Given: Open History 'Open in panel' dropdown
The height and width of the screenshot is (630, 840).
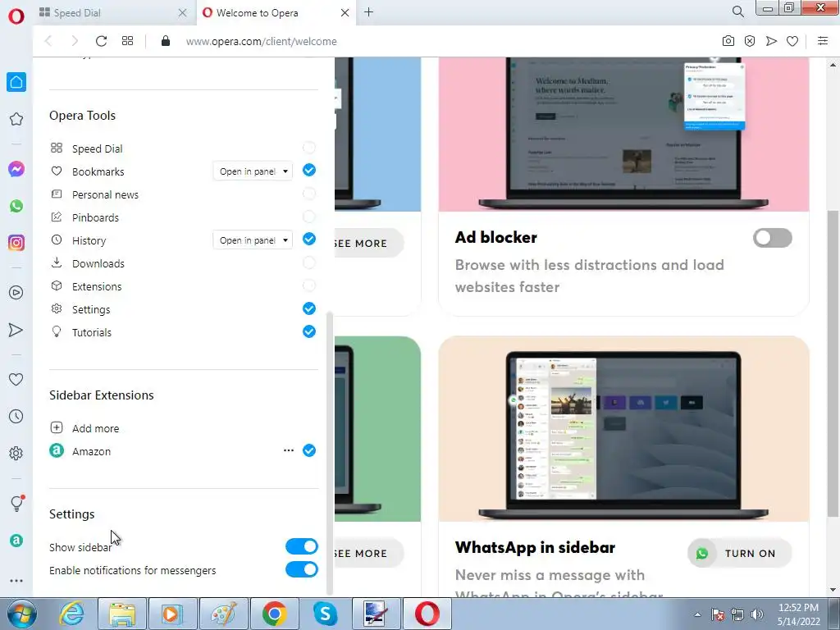Looking at the screenshot, I should 253,240.
